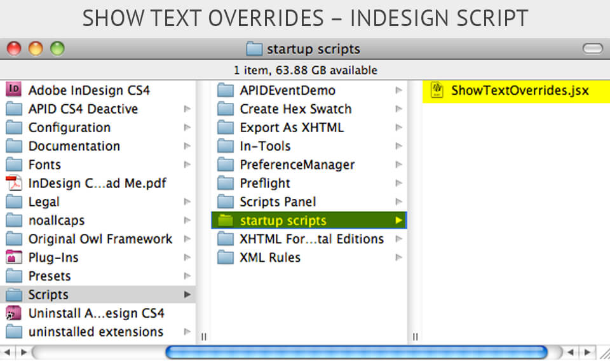Click the APID CS4 Deactive folder icon
Screen dimensions: 610x364
(14, 109)
